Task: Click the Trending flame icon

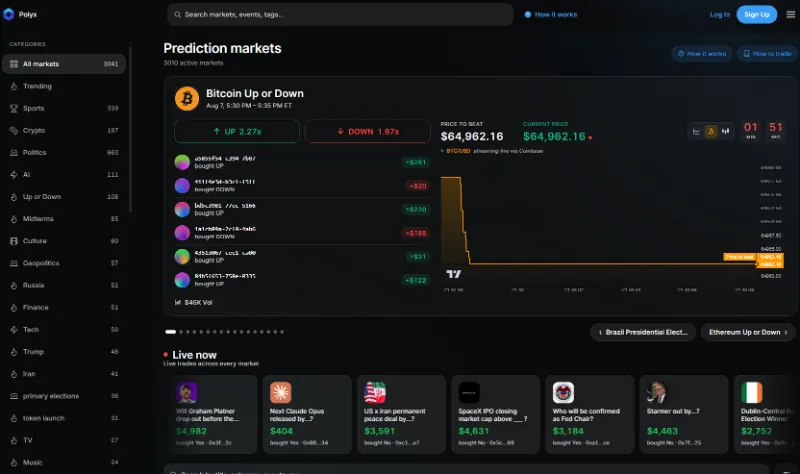Action: pos(14,86)
